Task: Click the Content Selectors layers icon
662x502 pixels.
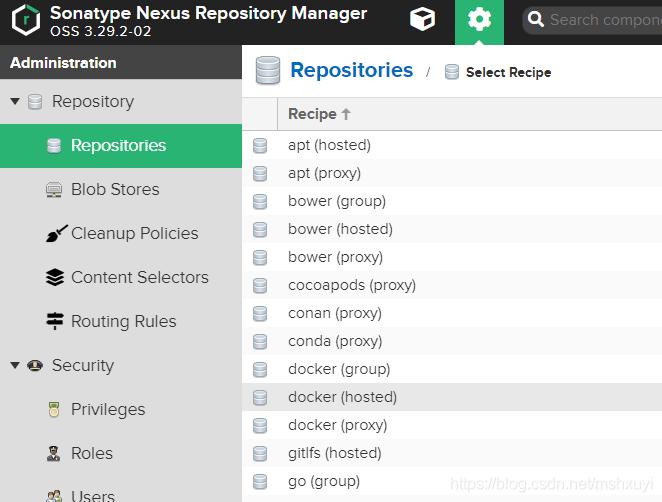Action: tap(55, 277)
